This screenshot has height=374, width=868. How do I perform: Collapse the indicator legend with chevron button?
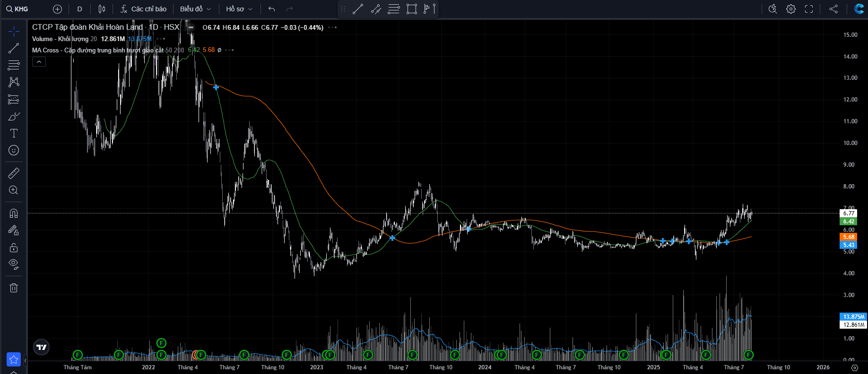point(39,62)
